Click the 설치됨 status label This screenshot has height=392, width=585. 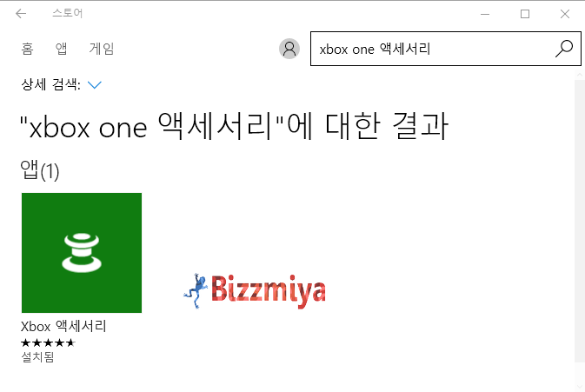[x=37, y=357]
